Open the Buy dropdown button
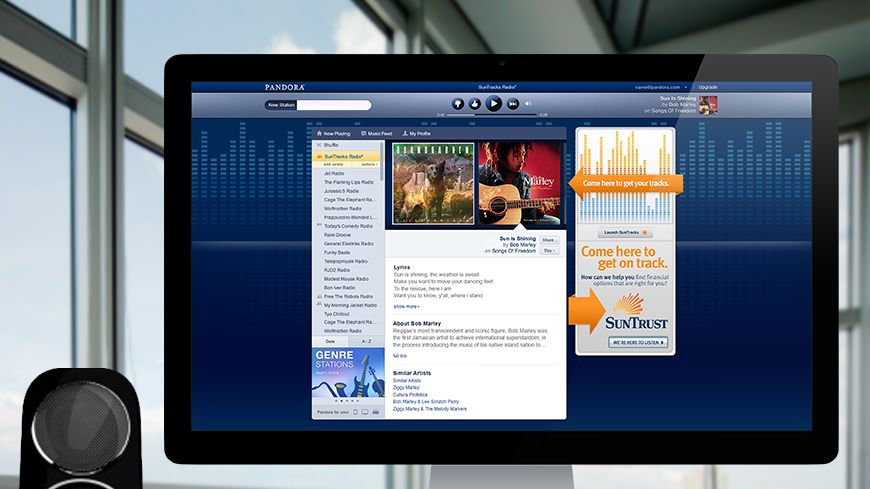 [x=549, y=251]
